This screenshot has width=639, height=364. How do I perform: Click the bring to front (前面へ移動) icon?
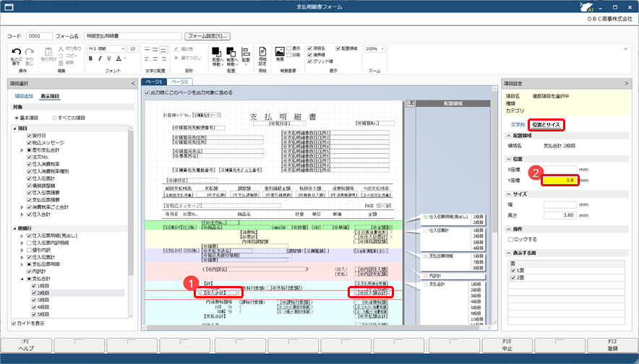click(x=217, y=52)
